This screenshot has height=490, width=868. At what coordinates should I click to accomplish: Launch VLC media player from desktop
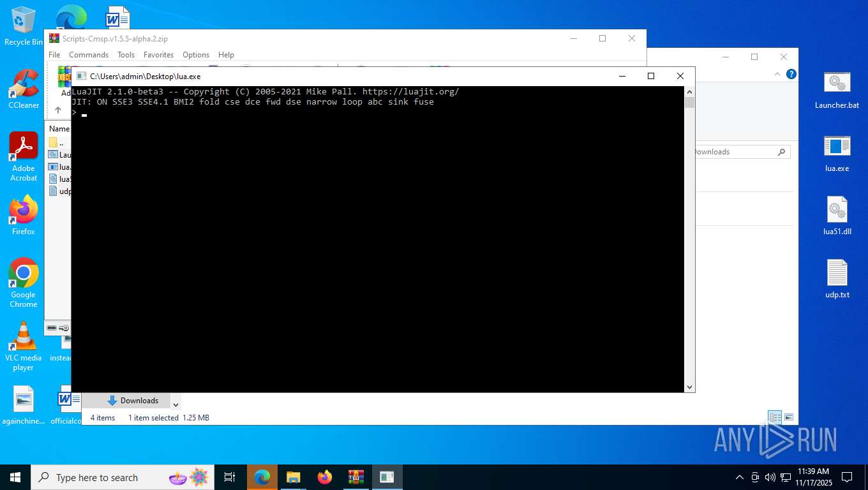coord(24,346)
